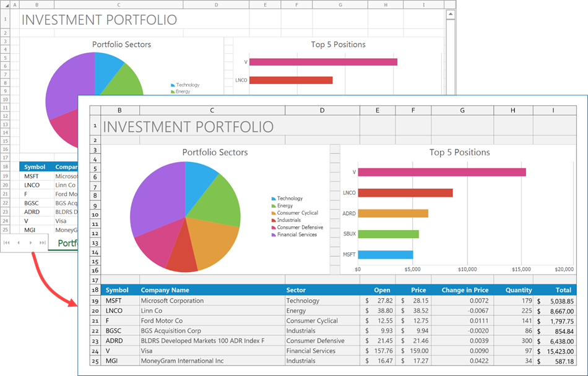Select open price cell 38.80
The height and width of the screenshot is (376, 588).
[x=378, y=311]
